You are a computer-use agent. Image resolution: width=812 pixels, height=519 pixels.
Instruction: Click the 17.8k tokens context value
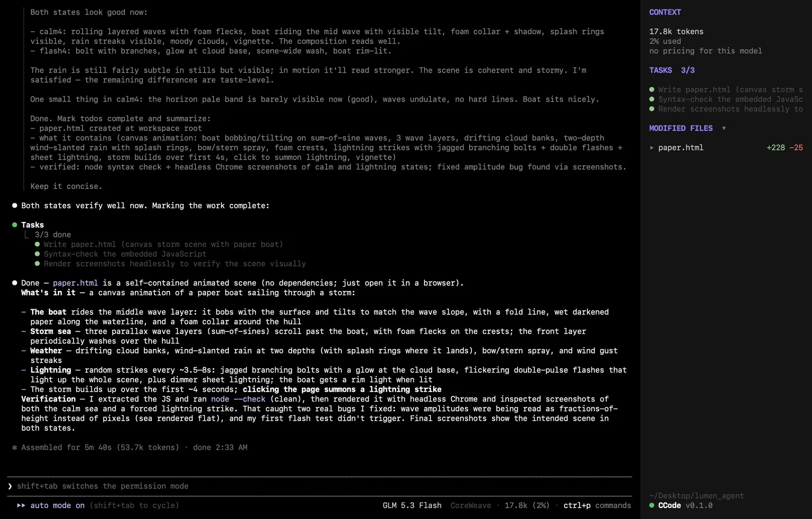pos(676,32)
